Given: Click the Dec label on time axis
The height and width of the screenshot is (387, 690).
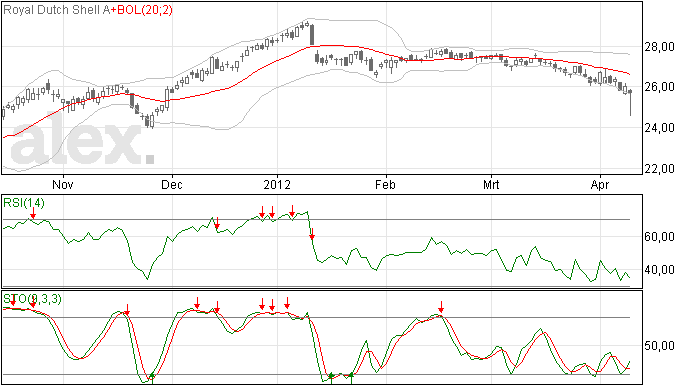Looking at the screenshot, I should click(x=172, y=184).
